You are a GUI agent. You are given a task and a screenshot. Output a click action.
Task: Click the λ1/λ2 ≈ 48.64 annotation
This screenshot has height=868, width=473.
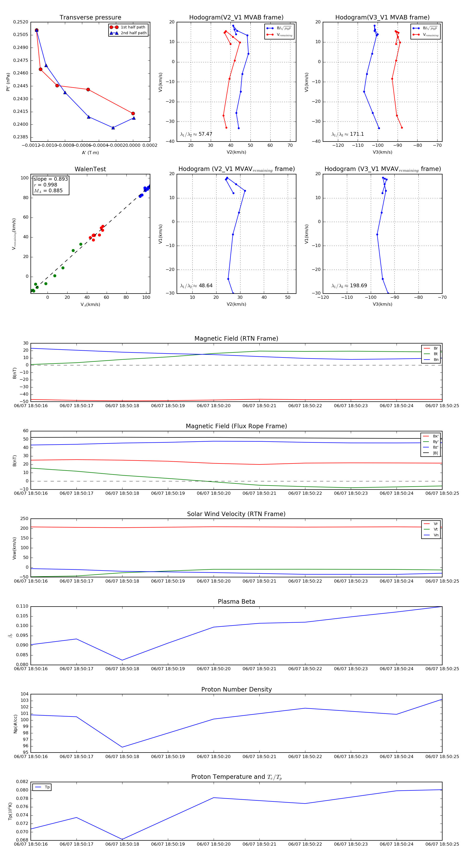(196, 286)
